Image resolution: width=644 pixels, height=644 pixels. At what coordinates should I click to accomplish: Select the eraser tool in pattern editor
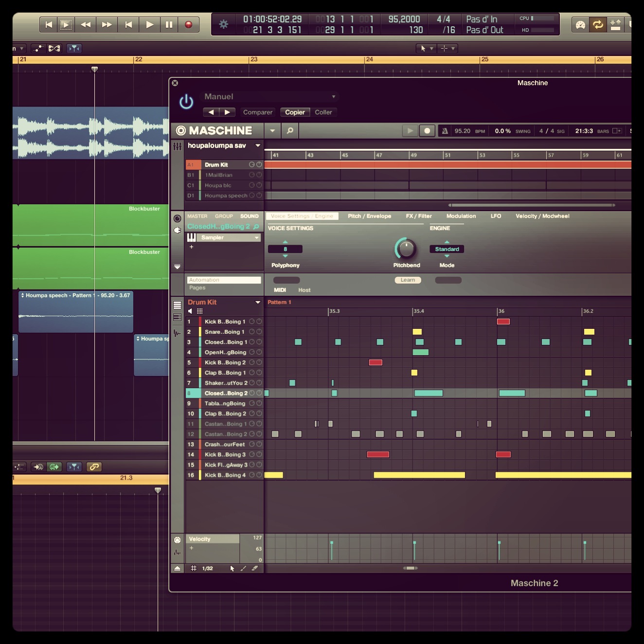(x=254, y=568)
